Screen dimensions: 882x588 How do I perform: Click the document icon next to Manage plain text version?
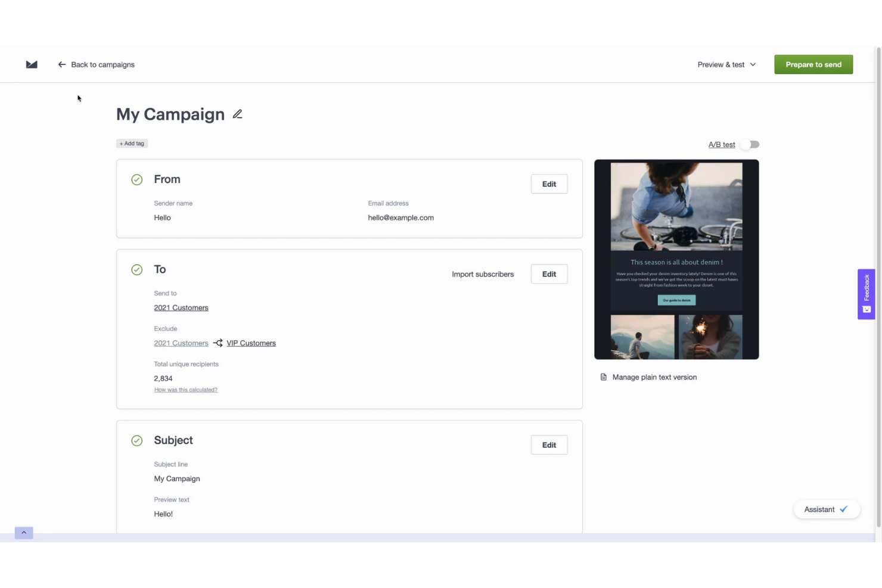(x=603, y=377)
